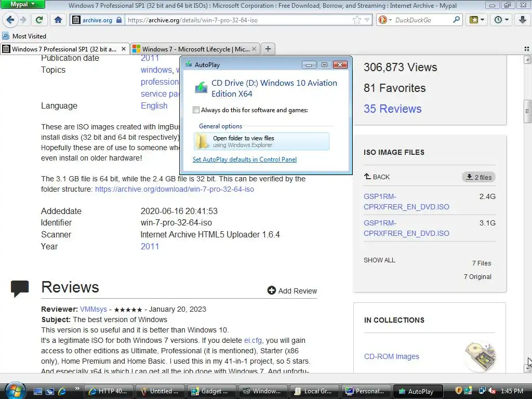Click the Show Desktop quick launch icon

pyautogui.click(x=37, y=391)
